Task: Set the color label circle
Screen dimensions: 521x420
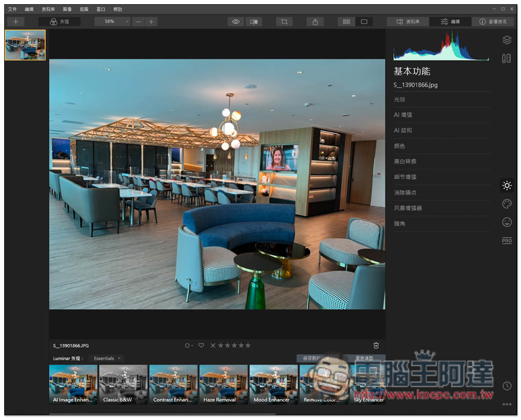Action: click(189, 345)
